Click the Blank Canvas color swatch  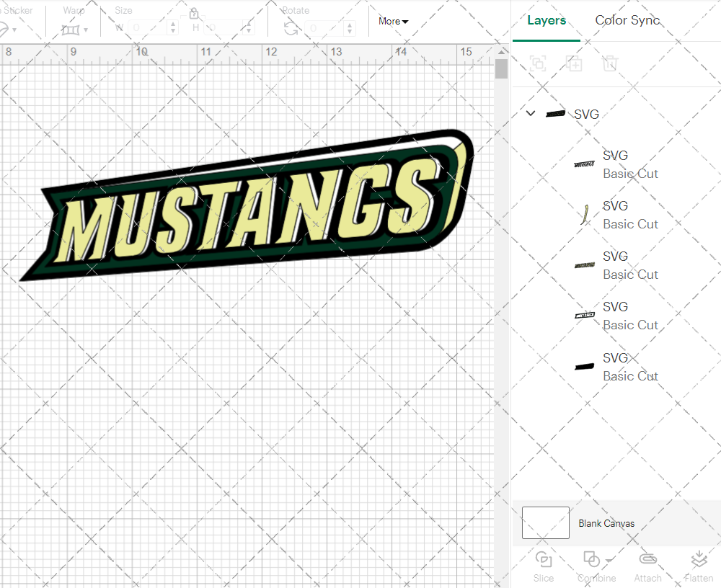[545, 523]
